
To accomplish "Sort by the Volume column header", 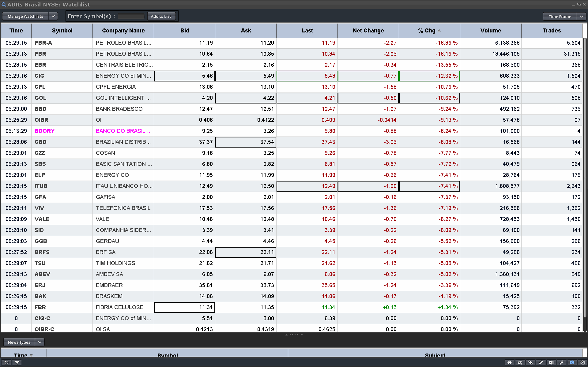I will 491,31.
